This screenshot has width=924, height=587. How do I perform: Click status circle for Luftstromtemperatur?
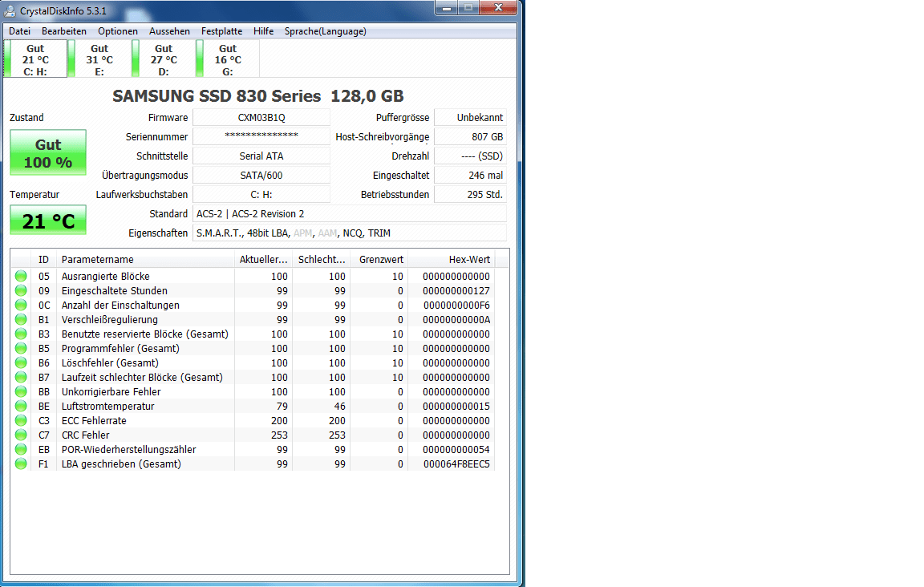click(x=21, y=406)
